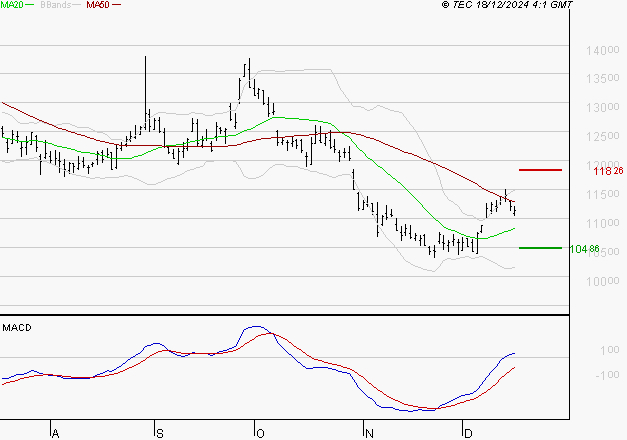Click the S month marker on timeline

click(160, 433)
